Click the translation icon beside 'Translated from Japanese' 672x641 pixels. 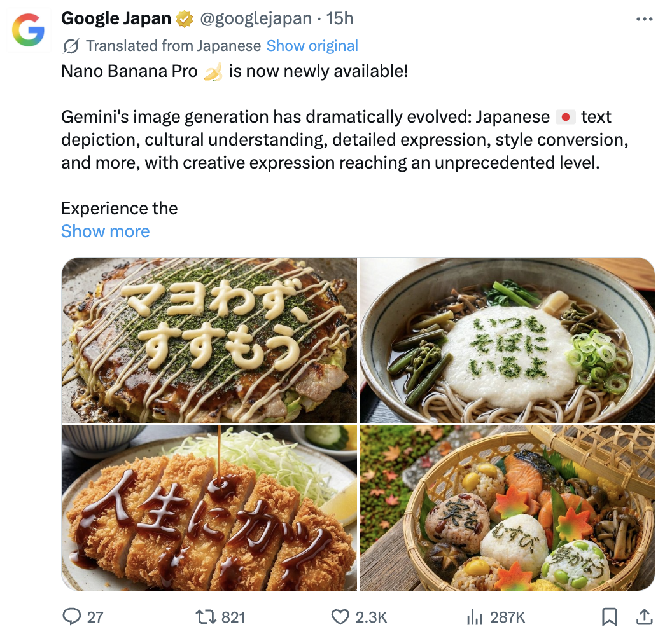(71, 46)
